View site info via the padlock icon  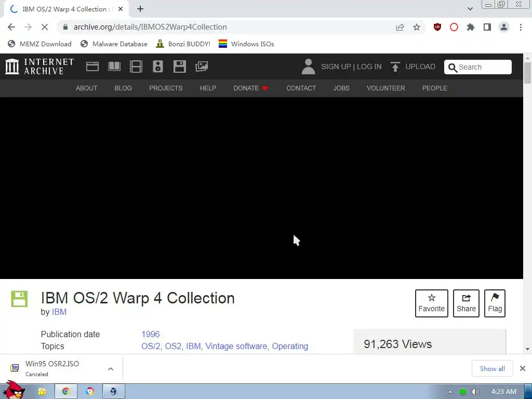(x=65, y=27)
